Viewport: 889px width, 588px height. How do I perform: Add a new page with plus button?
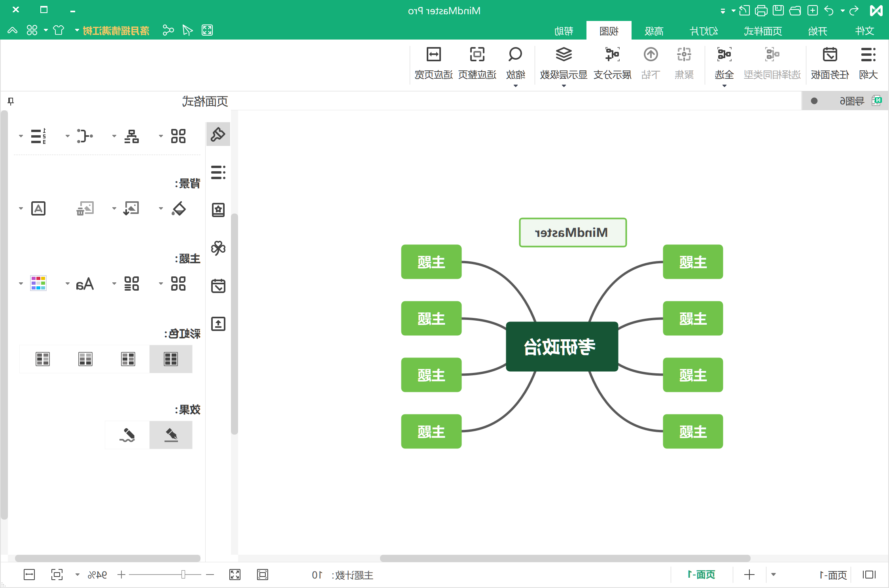coord(749,575)
